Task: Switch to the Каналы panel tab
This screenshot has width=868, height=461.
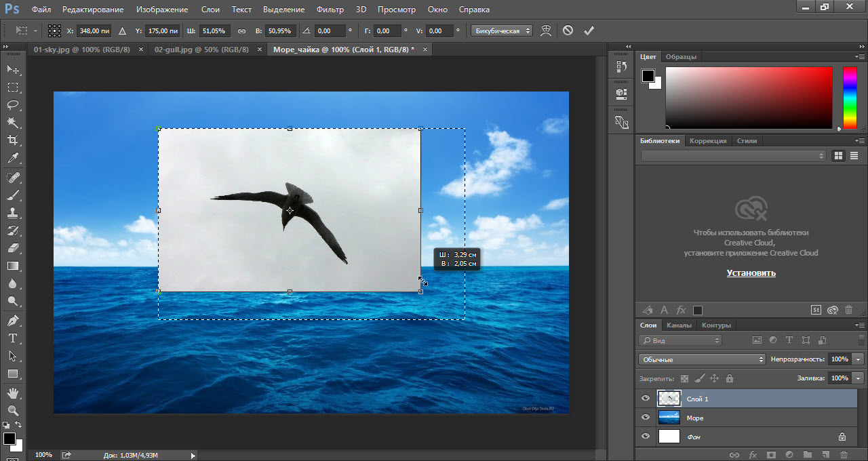Action: coord(679,325)
